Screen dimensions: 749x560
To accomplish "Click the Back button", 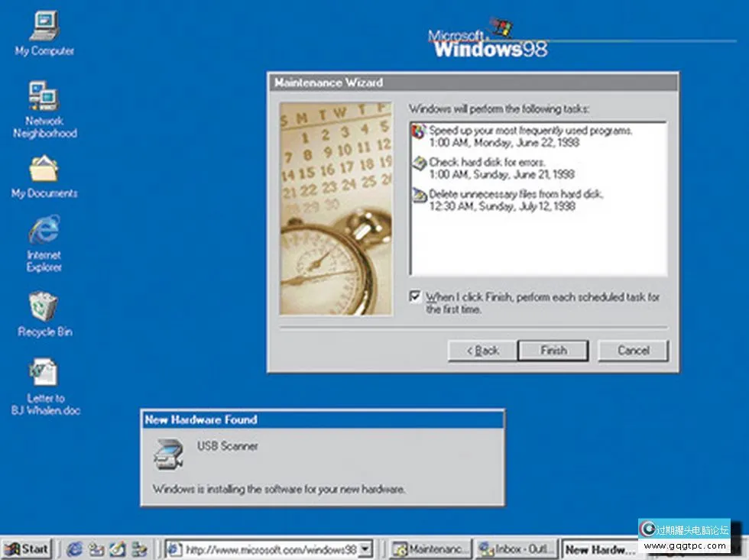I will tap(481, 351).
